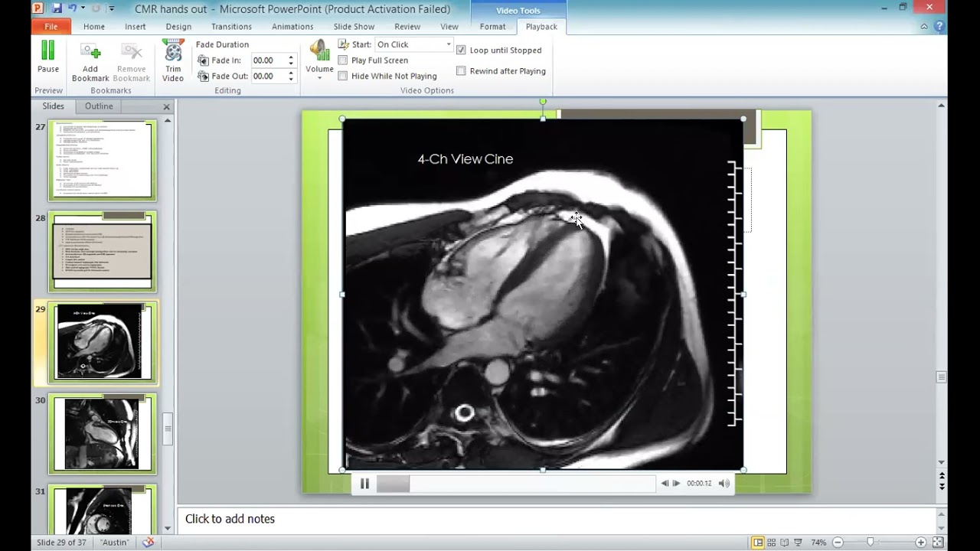Image resolution: width=980 pixels, height=551 pixels.
Task: Open the Animations tab
Action: [292, 26]
